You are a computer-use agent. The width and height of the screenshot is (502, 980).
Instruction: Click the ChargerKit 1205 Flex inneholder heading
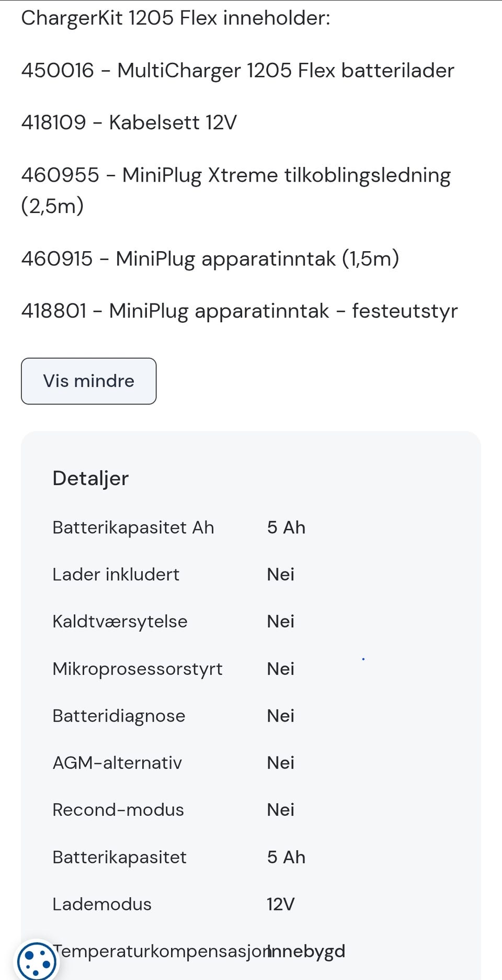(x=176, y=18)
